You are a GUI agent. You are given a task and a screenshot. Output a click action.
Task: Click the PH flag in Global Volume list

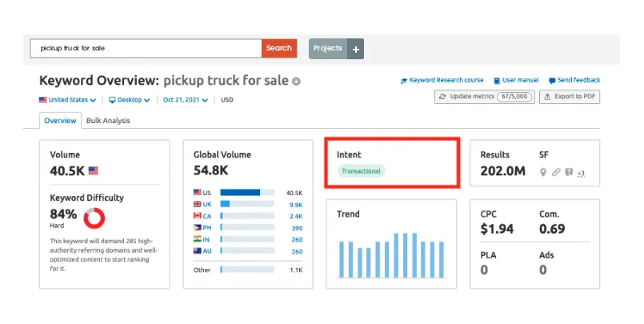click(197, 227)
